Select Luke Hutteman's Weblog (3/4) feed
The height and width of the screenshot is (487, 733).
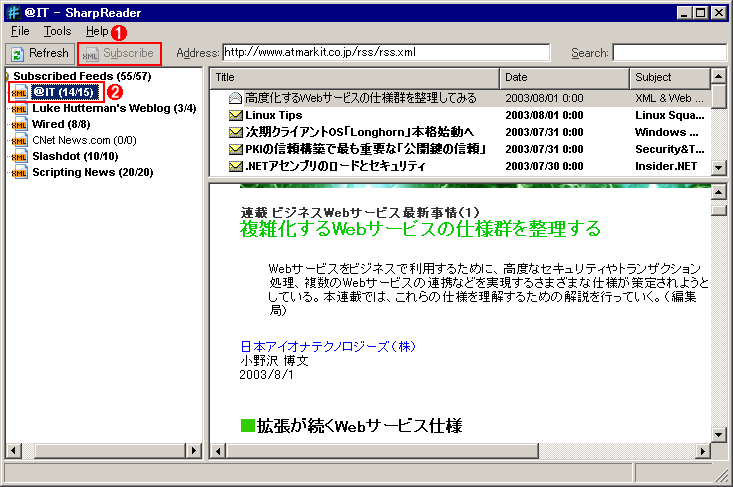coord(114,108)
